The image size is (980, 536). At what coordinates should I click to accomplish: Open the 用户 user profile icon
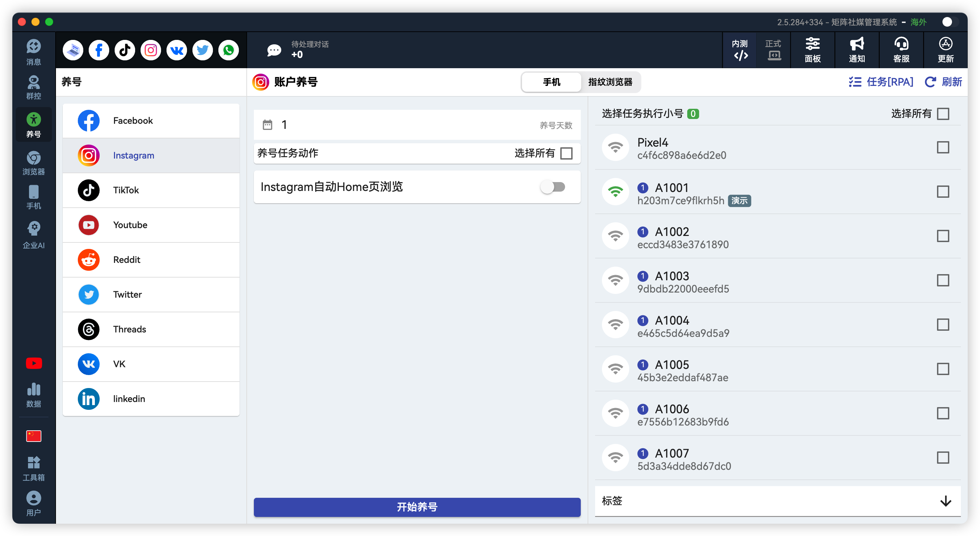click(x=33, y=503)
